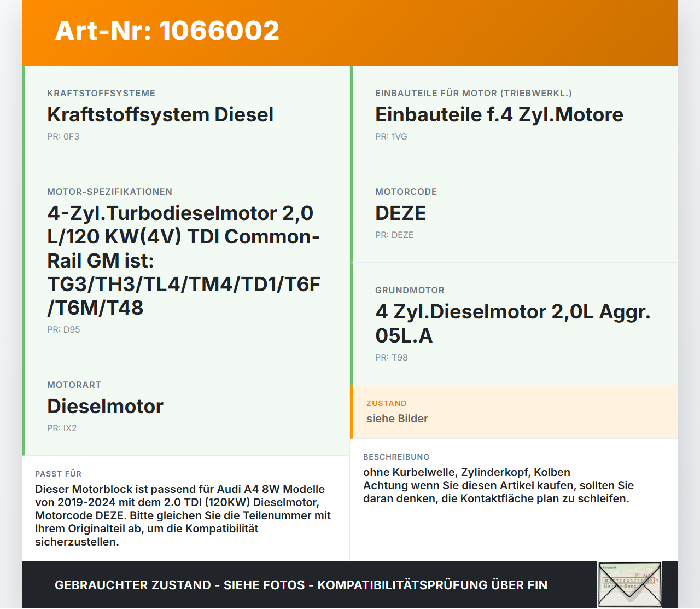The image size is (700, 609).
Task: Click the 'Achtung wenn Sie diesen Artikel kaufen' warning text
Action: click(x=498, y=492)
